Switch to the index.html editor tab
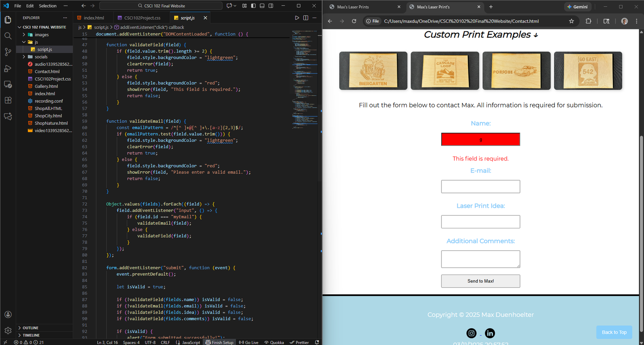 pos(93,18)
